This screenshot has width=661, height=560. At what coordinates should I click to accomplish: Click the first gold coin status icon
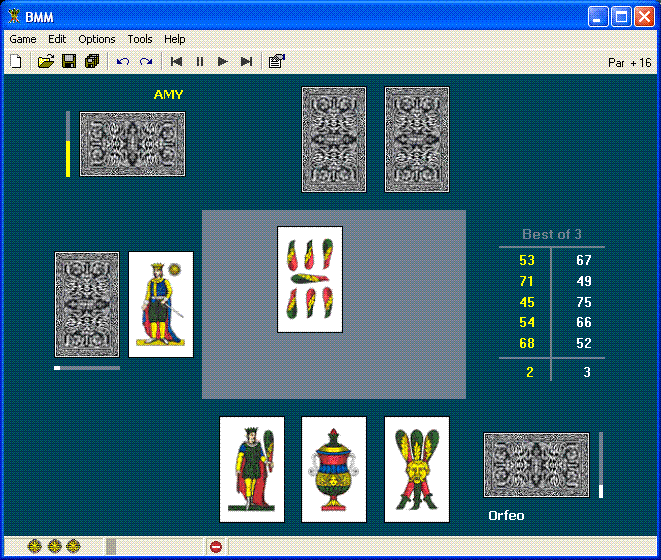35,547
